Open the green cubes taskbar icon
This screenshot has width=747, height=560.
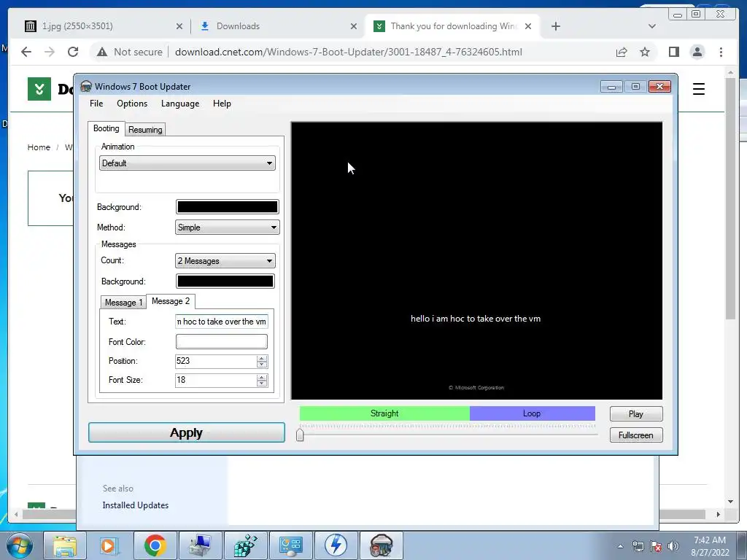(245, 545)
